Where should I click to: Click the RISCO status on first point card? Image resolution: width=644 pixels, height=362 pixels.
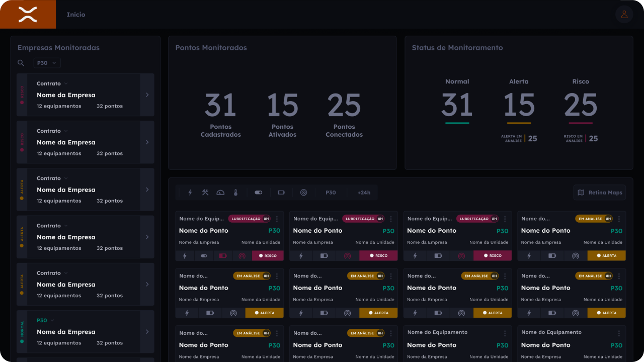click(x=268, y=255)
